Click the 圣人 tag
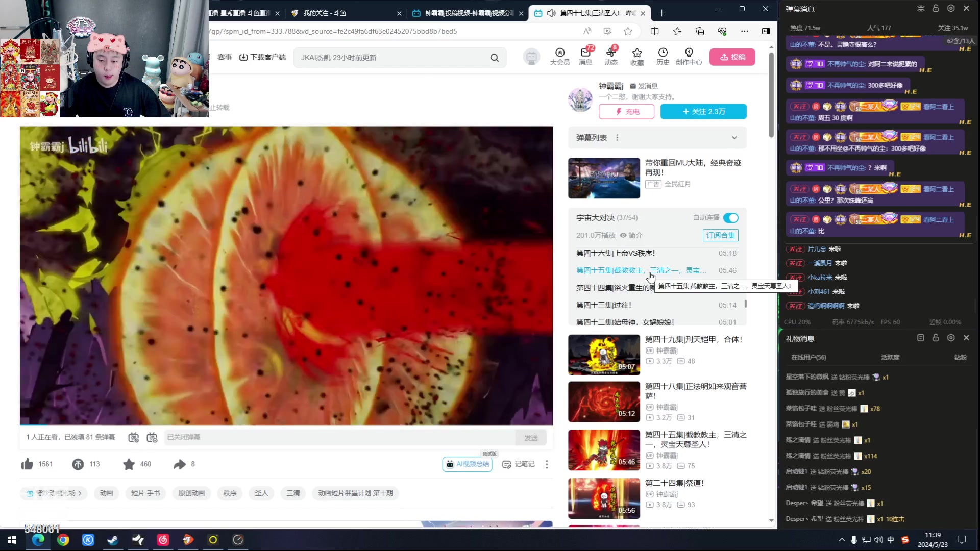This screenshot has width=980, height=551. click(x=261, y=493)
